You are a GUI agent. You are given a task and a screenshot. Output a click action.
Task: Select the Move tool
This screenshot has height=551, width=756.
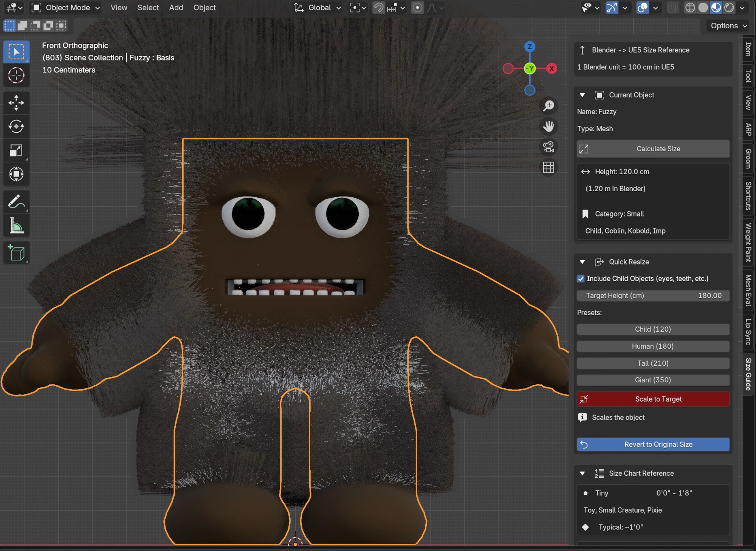16,102
